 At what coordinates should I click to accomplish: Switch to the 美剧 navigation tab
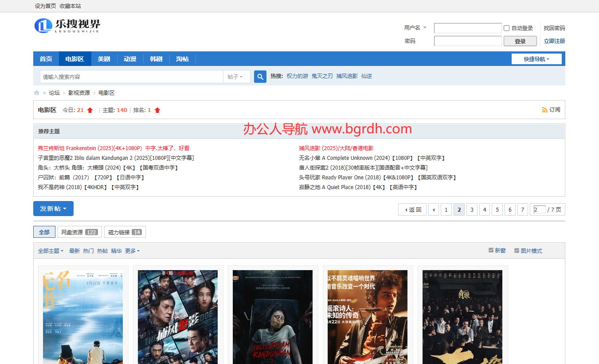(104, 59)
